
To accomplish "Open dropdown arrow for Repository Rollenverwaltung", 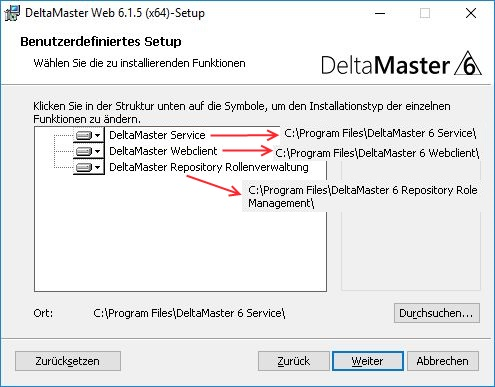I will click(97, 168).
